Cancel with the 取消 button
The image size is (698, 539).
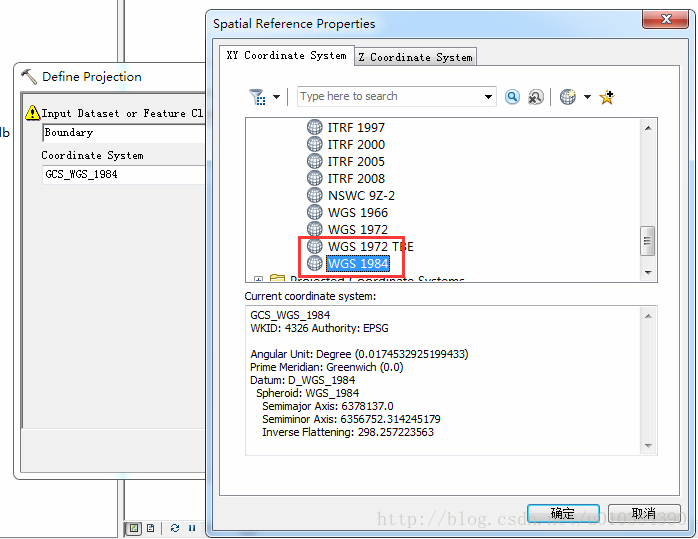click(x=644, y=514)
